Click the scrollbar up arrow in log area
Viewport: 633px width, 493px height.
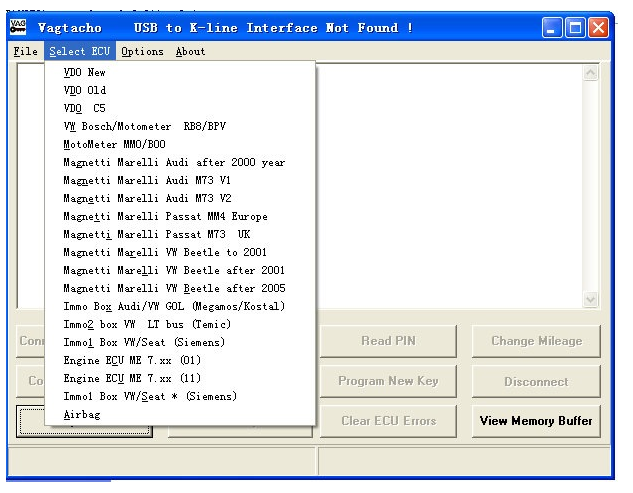coord(590,73)
